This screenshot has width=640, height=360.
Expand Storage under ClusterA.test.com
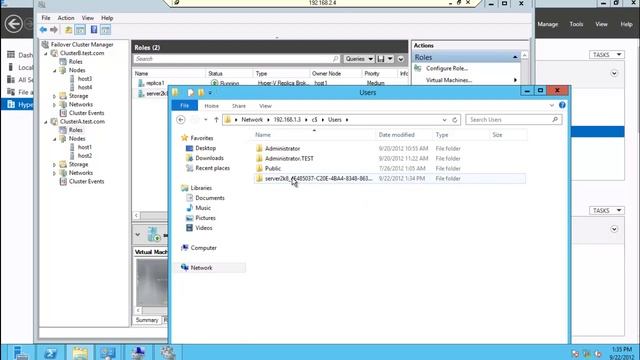point(54,165)
